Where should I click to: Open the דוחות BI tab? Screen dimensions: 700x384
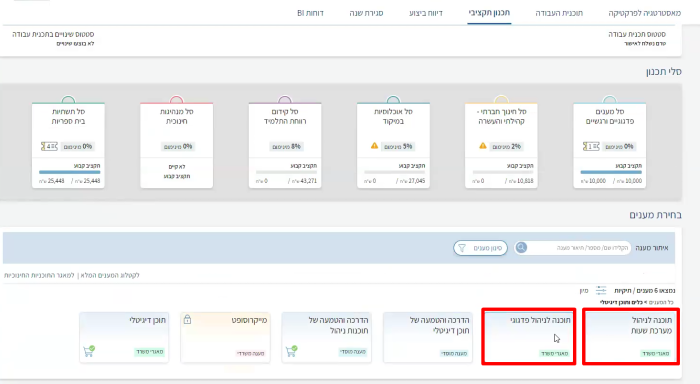coord(310,13)
